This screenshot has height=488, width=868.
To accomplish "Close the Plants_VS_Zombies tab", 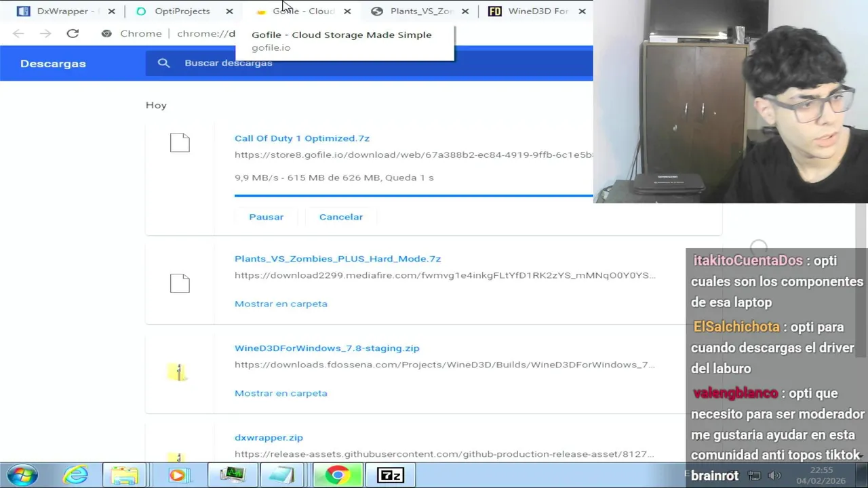I will click(x=465, y=12).
